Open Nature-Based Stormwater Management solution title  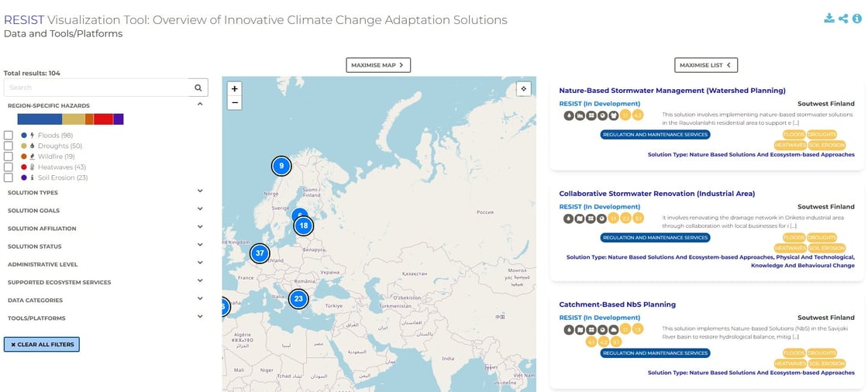pyautogui.click(x=672, y=90)
